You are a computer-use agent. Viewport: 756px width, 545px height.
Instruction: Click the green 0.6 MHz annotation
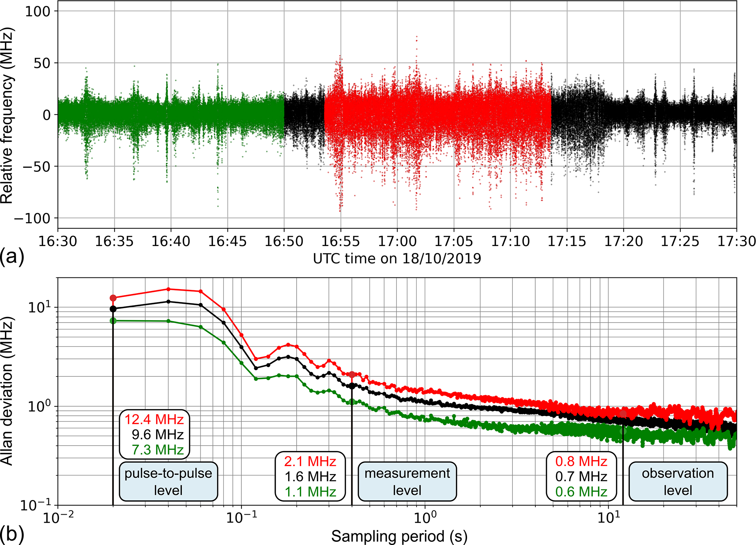[581, 492]
